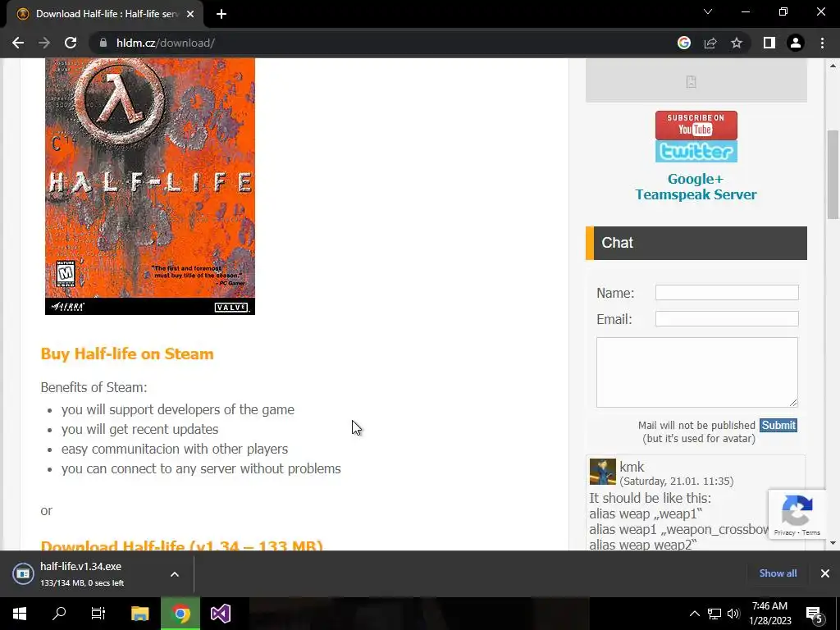Close the downloads bar
The image size is (840, 630).
825,573
